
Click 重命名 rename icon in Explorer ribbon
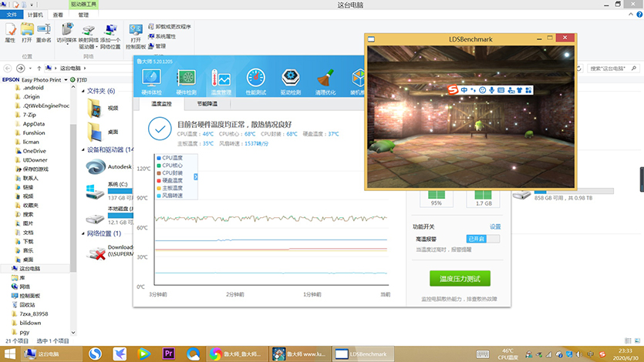pyautogui.click(x=43, y=33)
